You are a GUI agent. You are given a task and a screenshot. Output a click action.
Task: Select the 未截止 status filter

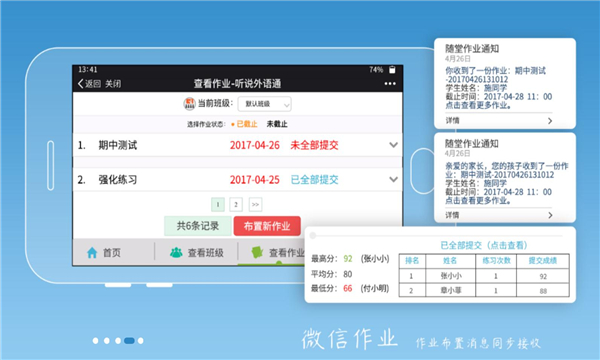point(277,124)
